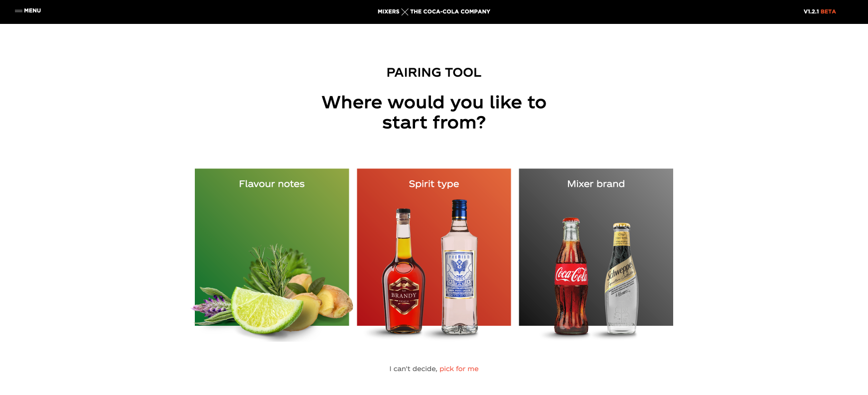Click the Premium vodka bottle image
Screen dimensions: 868x395
tap(459, 266)
